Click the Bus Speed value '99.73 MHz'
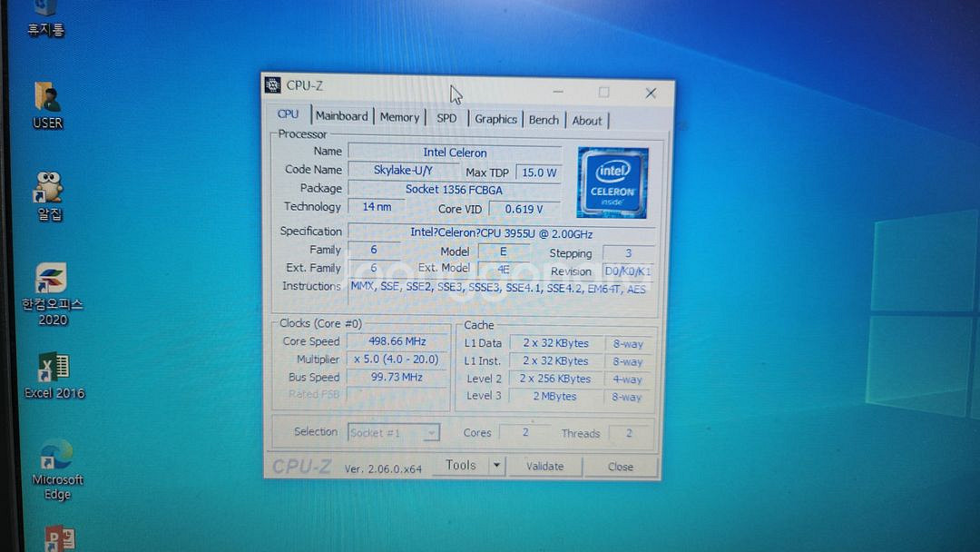 click(x=397, y=377)
